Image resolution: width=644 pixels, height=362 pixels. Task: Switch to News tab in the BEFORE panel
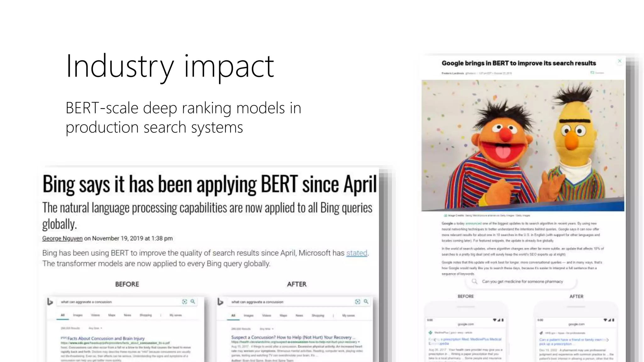(x=127, y=315)
